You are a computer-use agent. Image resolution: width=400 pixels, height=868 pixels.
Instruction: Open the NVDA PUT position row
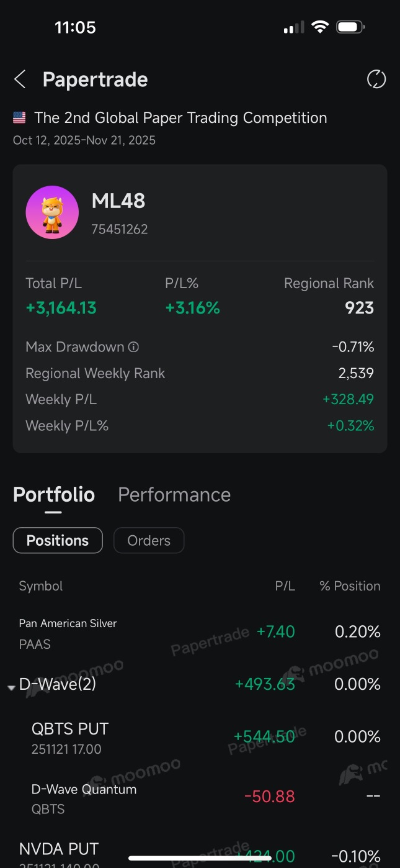[x=200, y=854]
